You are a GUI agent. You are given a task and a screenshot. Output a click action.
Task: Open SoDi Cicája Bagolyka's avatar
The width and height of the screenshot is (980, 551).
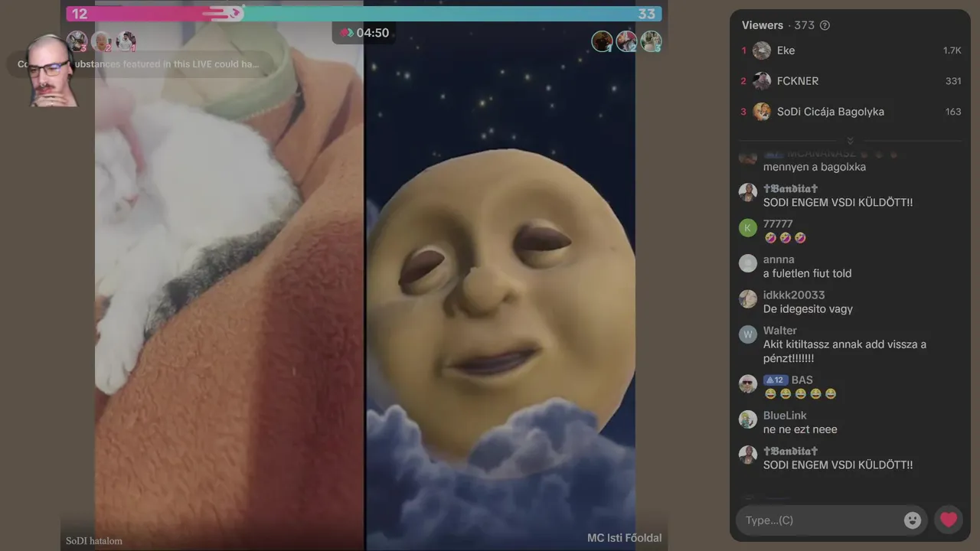click(x=762, y=112)
